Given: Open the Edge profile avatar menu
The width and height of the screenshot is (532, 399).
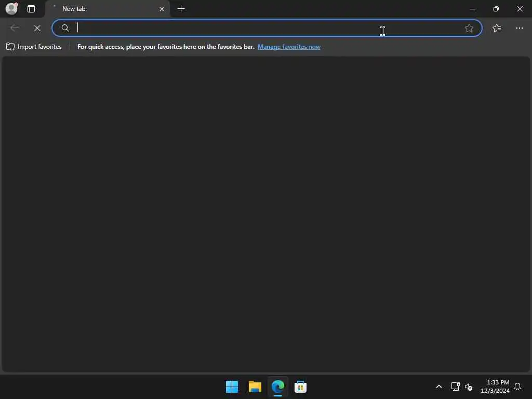Looking at the screenshot, I should pos(11,8).
